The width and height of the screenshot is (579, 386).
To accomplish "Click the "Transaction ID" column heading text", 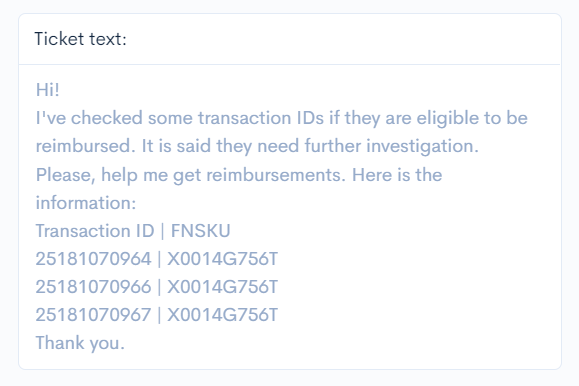I will point(95,231).
